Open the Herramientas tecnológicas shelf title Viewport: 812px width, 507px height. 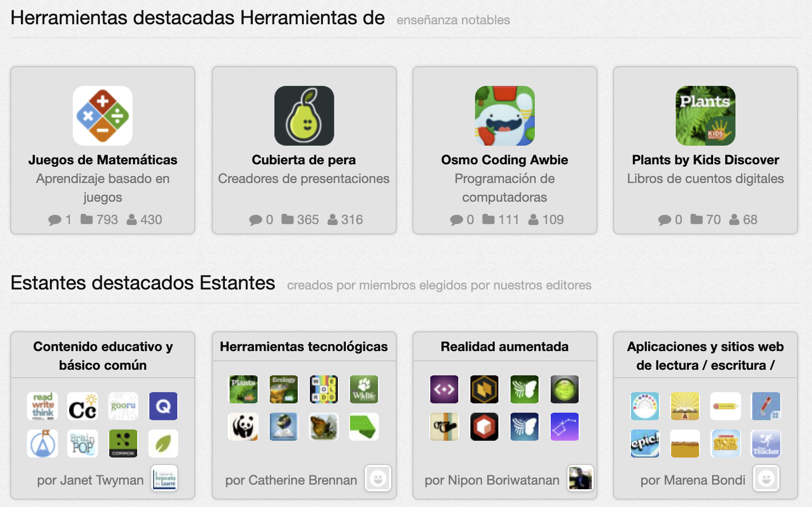click(x=304, y=346)
